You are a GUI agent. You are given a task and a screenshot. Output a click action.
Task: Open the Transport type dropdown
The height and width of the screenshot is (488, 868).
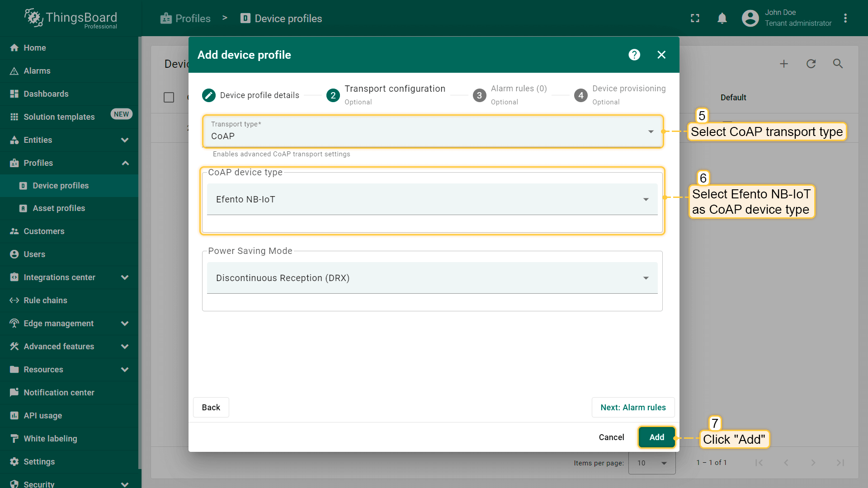(432, 131)
